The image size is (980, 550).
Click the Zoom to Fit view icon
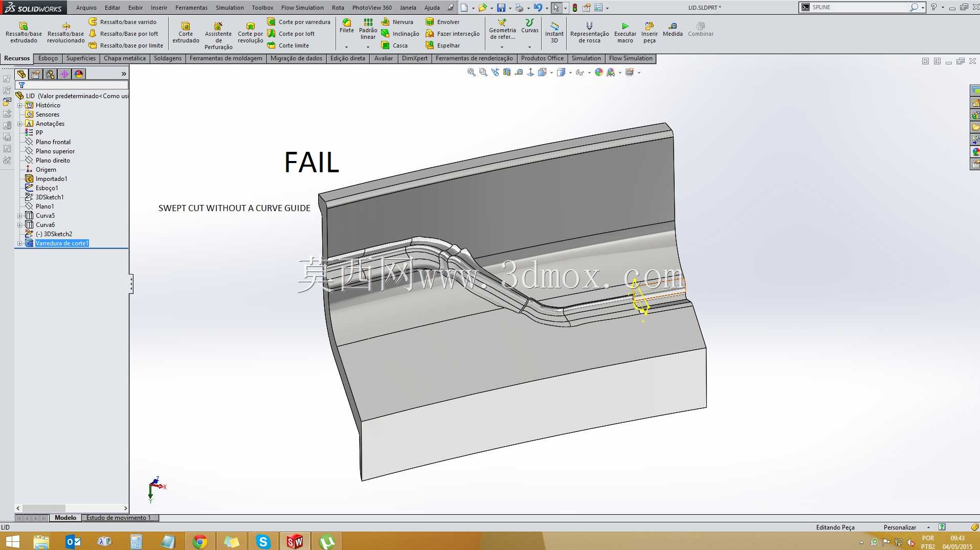(x=471, y=73)
